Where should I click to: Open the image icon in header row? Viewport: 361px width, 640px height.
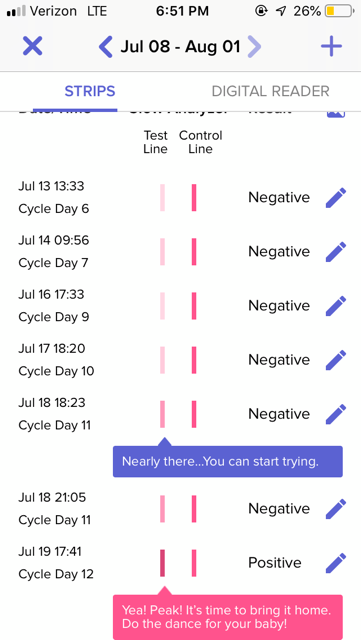click(x=336, y=113)
